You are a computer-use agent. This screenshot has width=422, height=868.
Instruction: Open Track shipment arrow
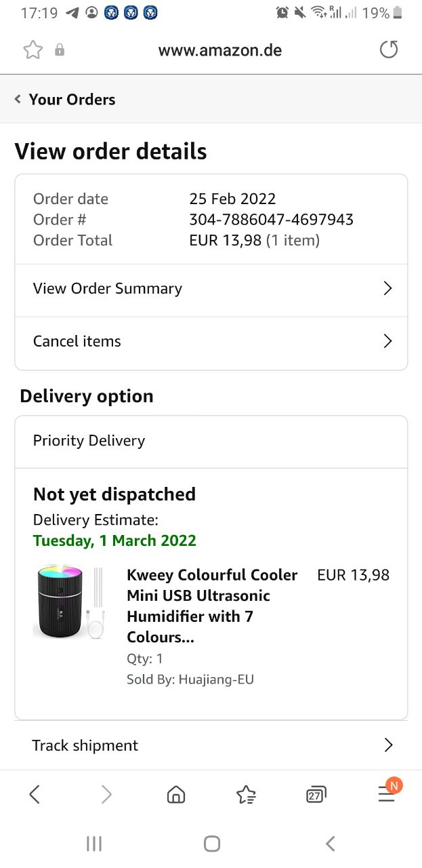coord(388,745)
